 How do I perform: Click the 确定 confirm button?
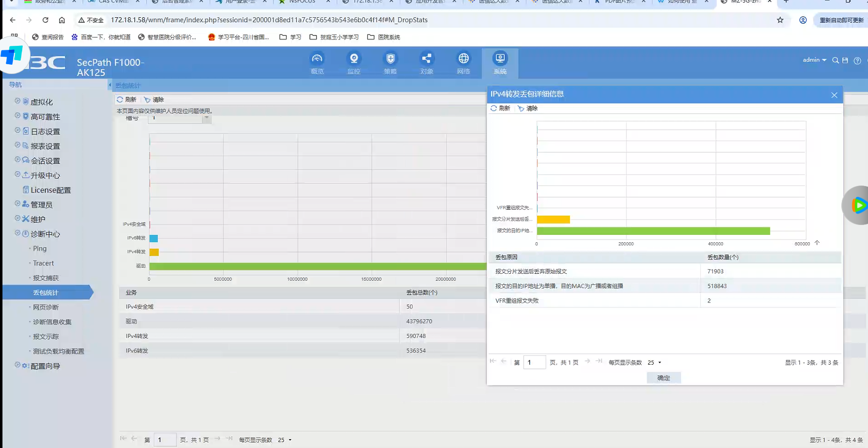(x=663, y=378)
